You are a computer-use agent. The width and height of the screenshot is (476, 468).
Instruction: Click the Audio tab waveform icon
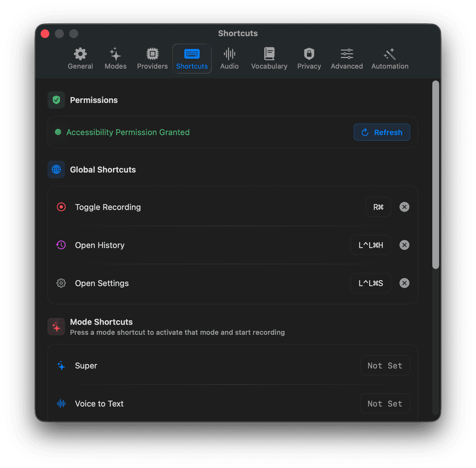[229, 53]
